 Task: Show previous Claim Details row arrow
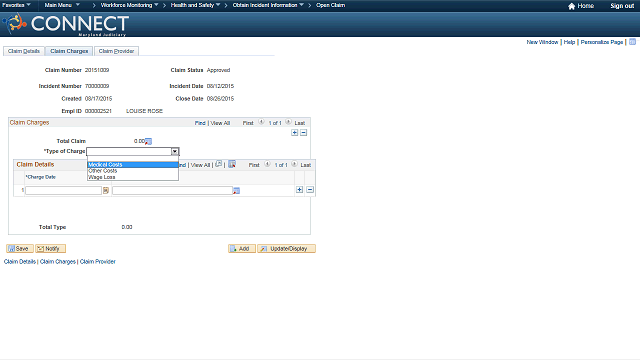[267, 164]
